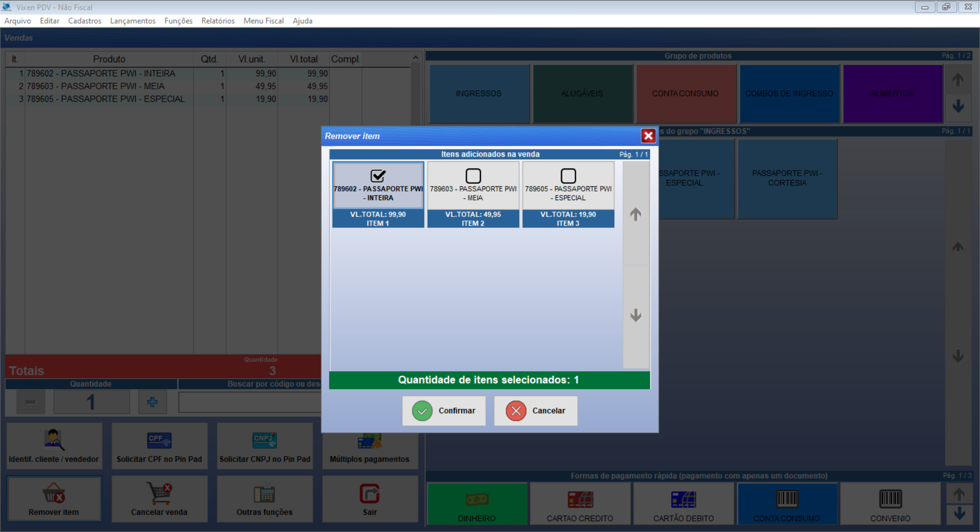Screen dimensions: 980x532
Task: Select the INGRESSOS product group
Action: coord(479,94)
